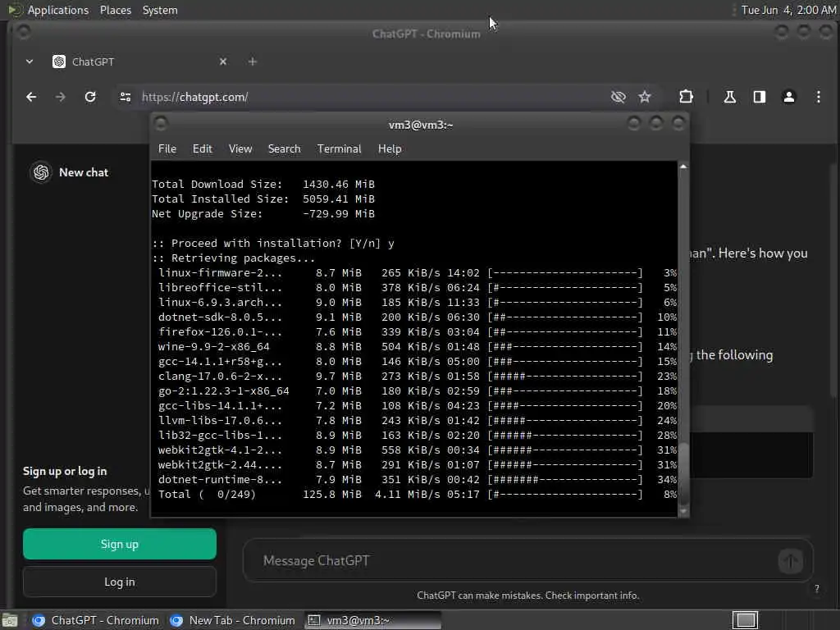840x630 pixels.
Task: Click the Log in button
Action: pos(120,582)
